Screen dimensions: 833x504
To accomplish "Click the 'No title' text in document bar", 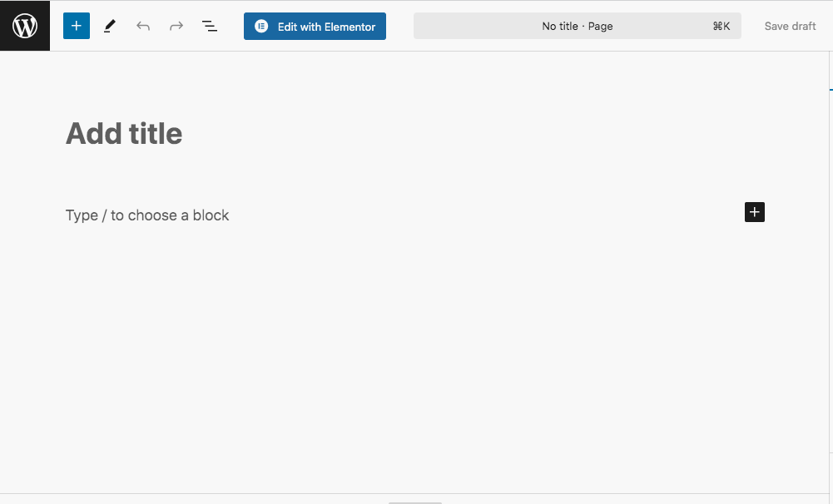I will [559, 26].
